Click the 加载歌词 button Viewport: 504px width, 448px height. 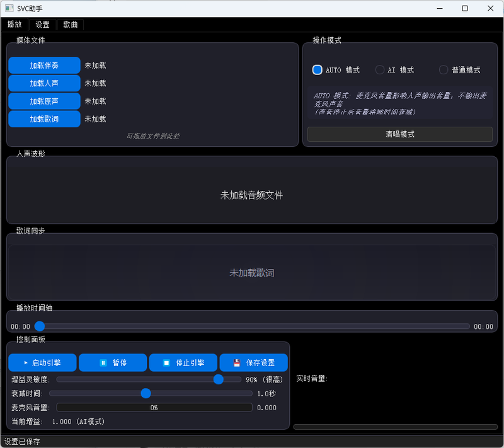click(x=44, y=119)
